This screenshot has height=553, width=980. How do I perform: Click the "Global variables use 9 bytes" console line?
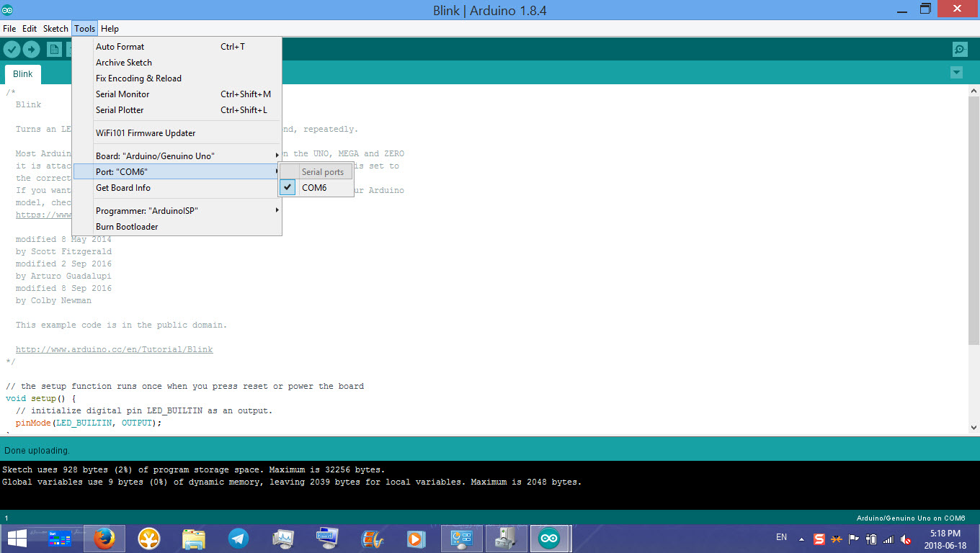pos(292,482)
